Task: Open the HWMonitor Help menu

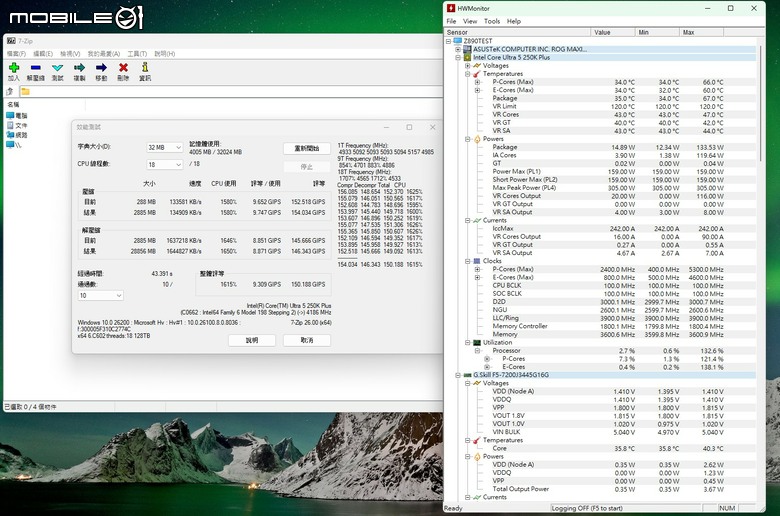Action: click(513, 21)
